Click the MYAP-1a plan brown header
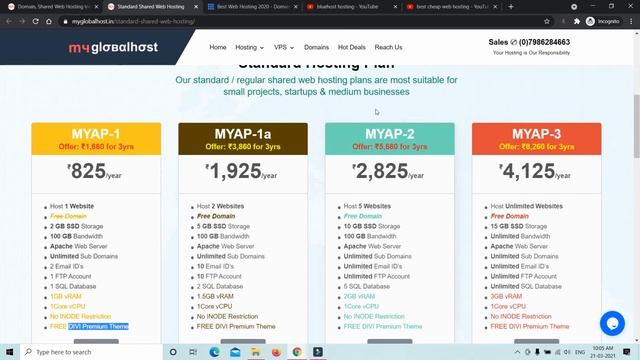 [x=243, y=139]
